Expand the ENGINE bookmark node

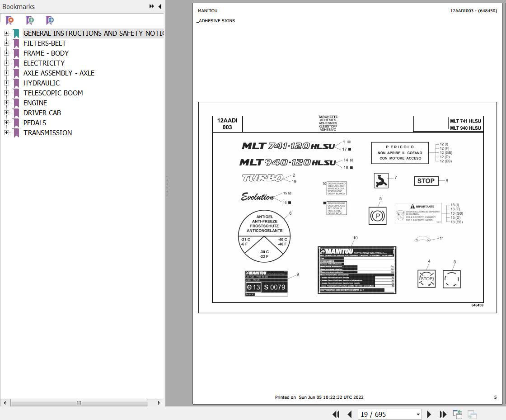coord(6,103)
